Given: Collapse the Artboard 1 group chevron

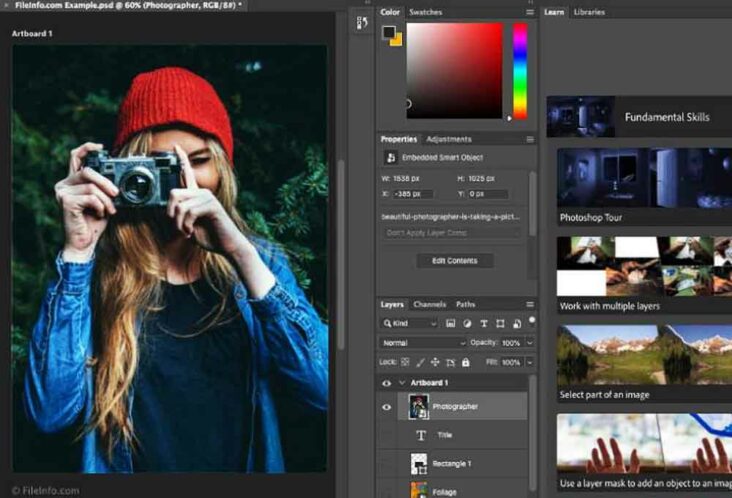Looking at the screenshot, I should tap(402, 383).
